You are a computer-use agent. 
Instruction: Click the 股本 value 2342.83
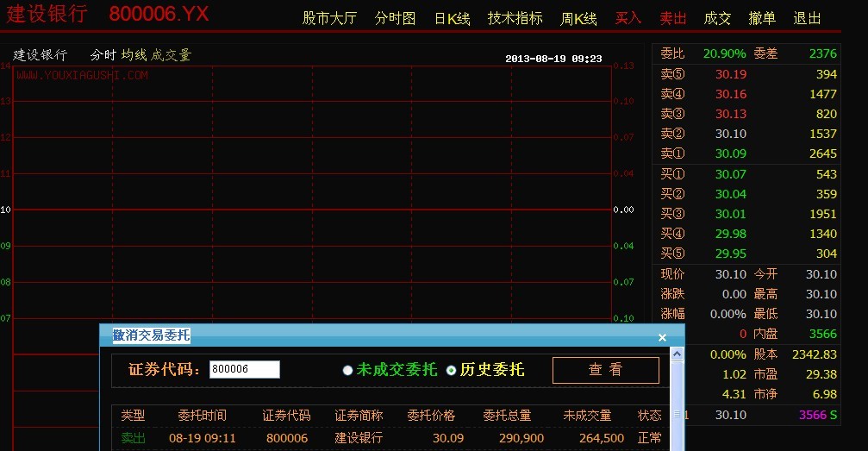(815, 354)
